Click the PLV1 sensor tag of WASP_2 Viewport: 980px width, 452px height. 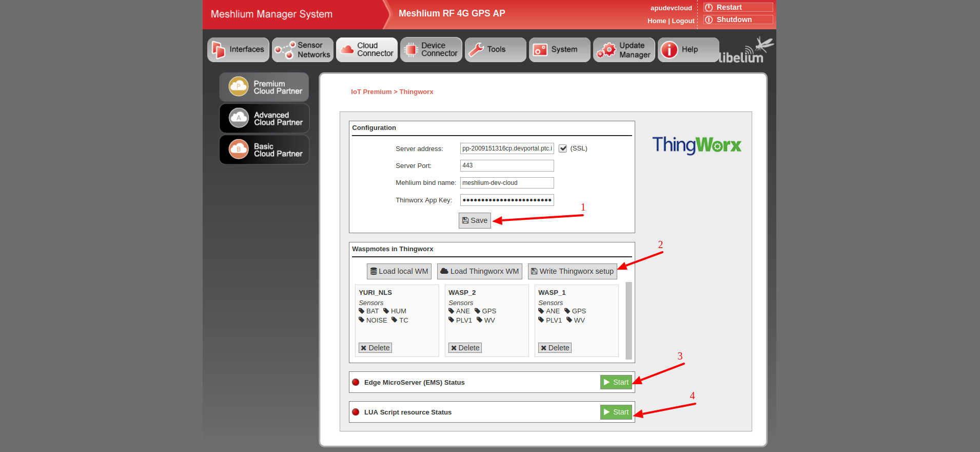click(460, 321)
